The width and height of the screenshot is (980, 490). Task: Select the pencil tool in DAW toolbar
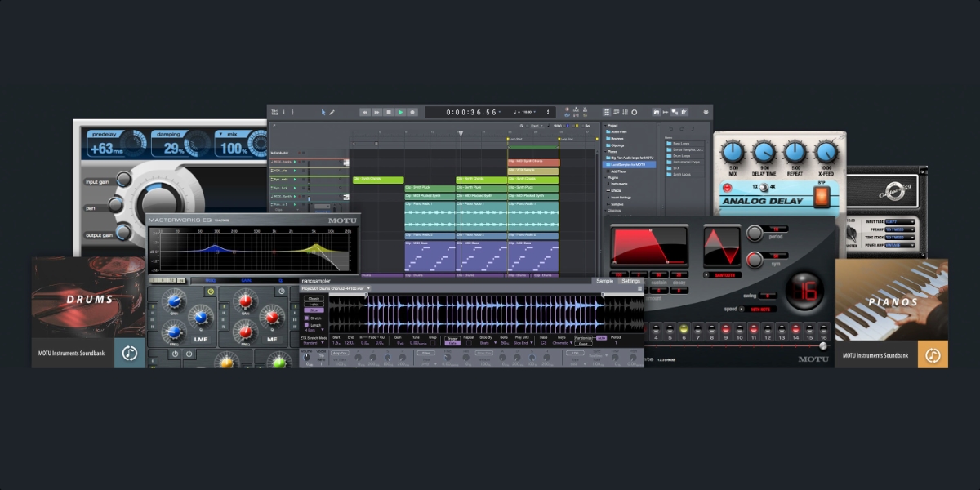point(332,112)
